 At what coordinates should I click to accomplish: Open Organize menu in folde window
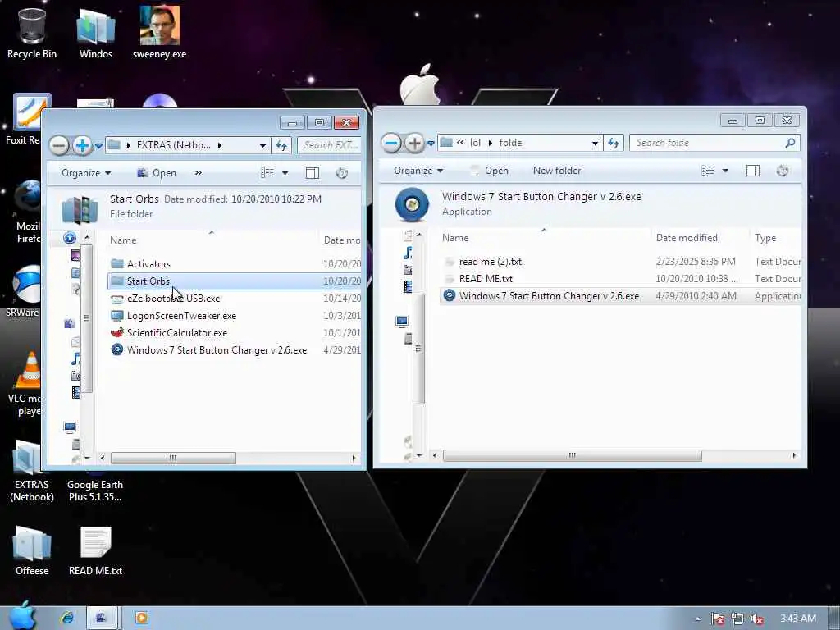coord(418,171)
